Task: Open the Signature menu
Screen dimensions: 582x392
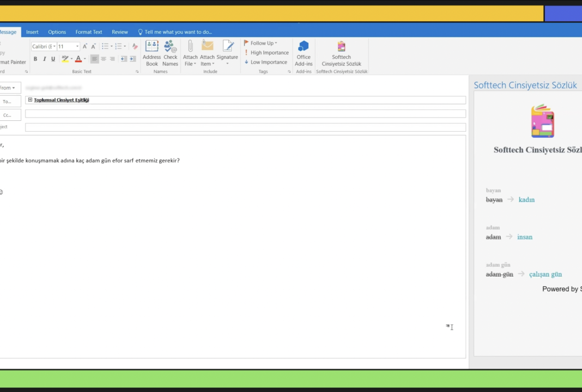Action: pos(227,53)
